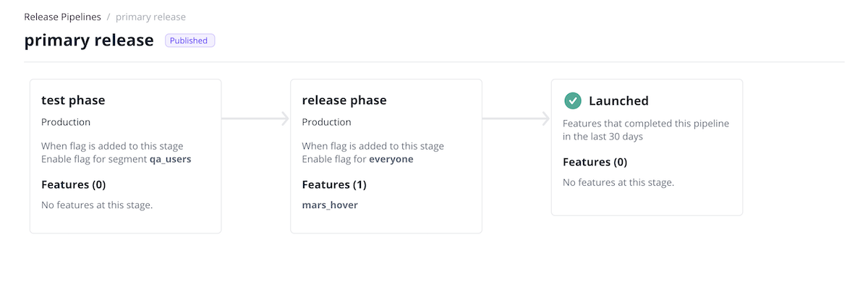Screen dimensions: 868x305
Task: Click 'No features at this stage' in test phase
Action: tap(97, 205)
